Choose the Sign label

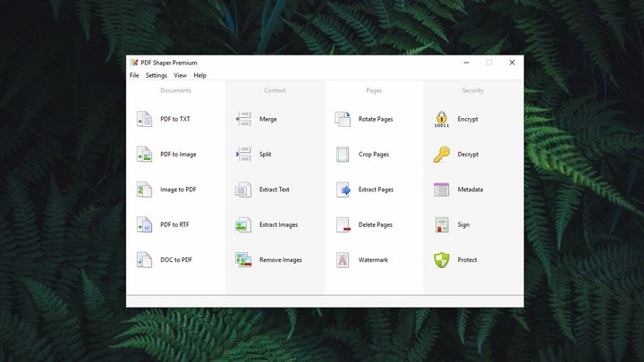tap(463, 225)
